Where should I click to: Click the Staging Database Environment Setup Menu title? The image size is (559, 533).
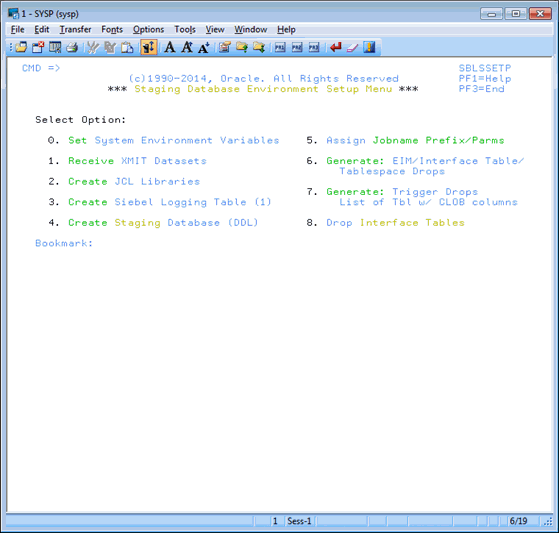coord(263,89)
